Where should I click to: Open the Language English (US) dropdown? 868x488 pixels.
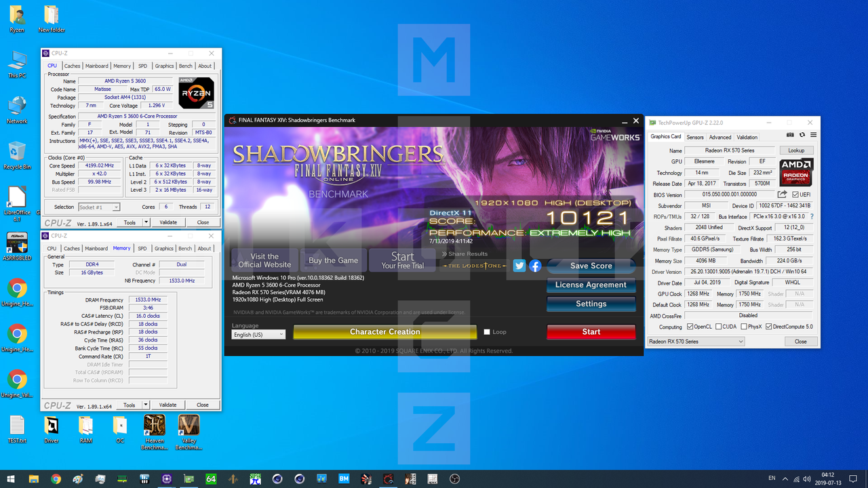258,335
